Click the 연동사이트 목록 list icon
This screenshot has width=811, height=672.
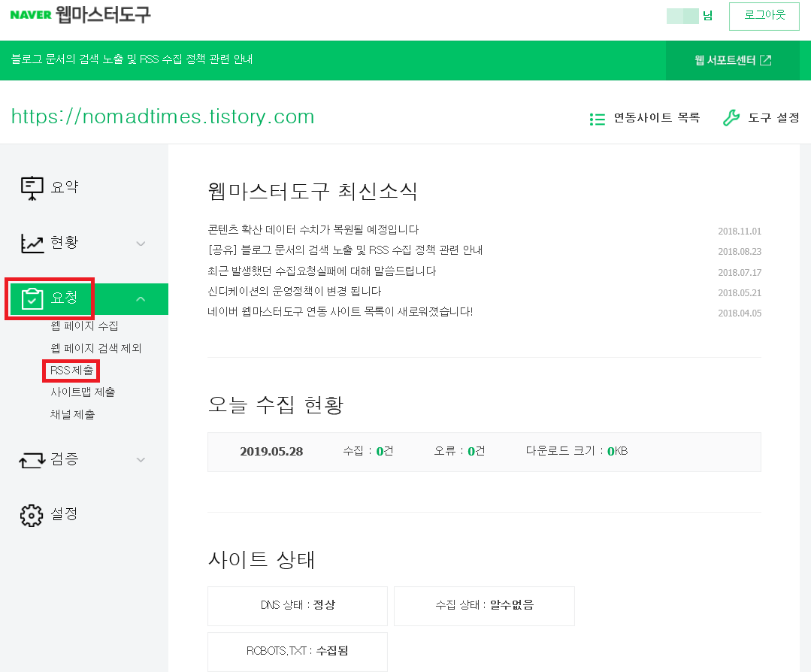[598, 119]
